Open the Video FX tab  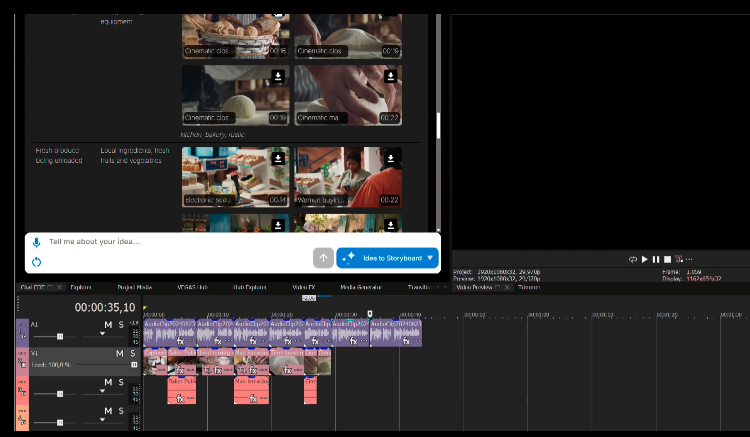point(303,287)
